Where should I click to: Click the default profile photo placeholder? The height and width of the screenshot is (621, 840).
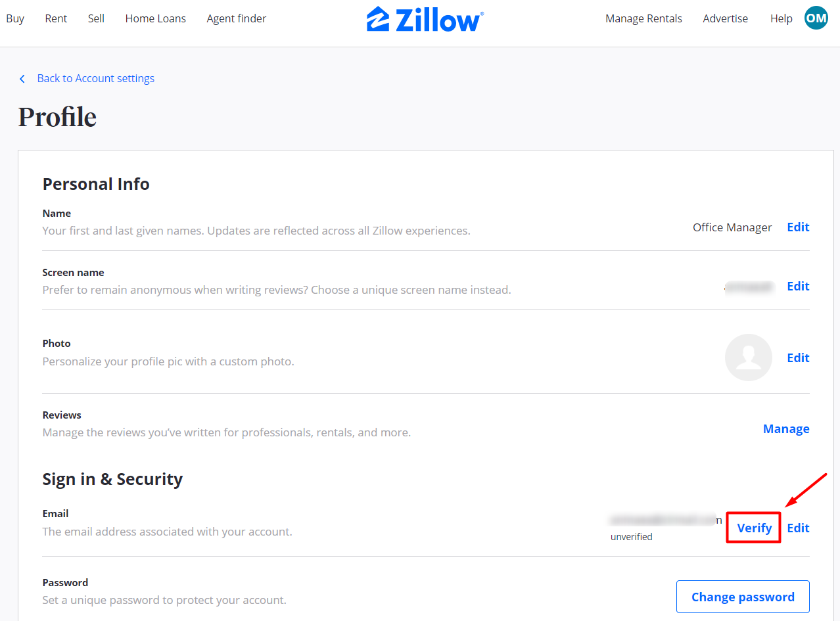pyautogui.click(x=748, y=357)
